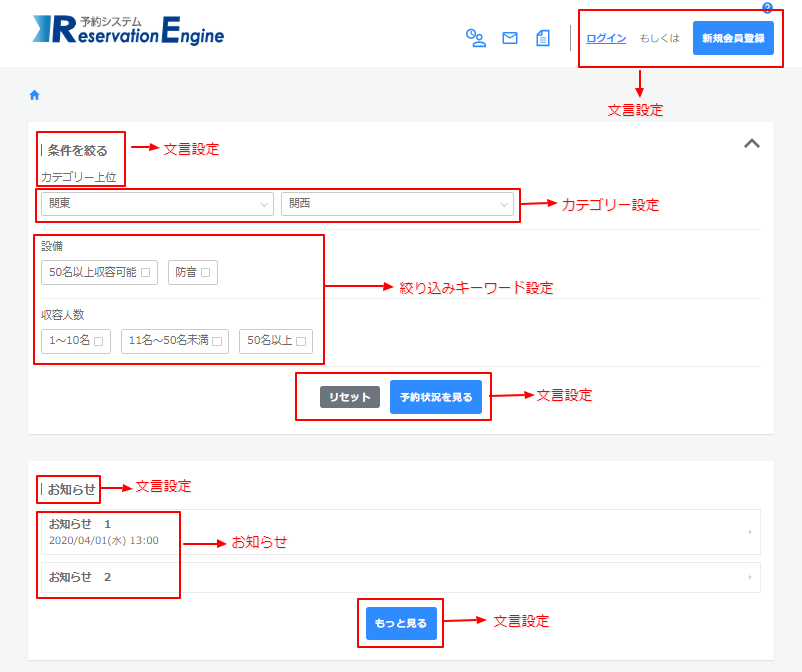Open the mail envelope icon

tap(510, 38)
